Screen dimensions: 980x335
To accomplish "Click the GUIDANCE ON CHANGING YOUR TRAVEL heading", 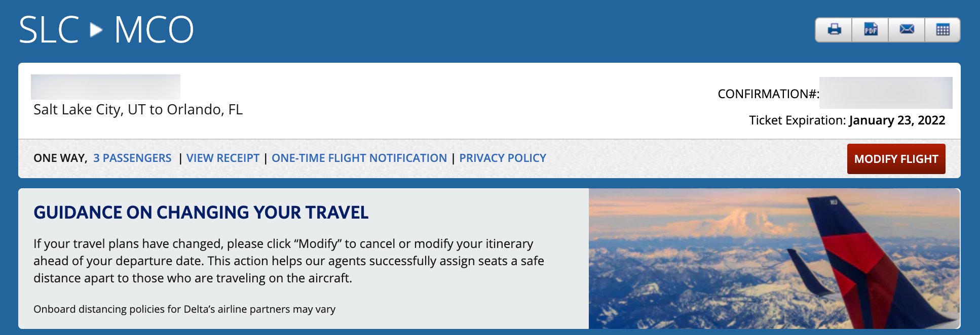I will [x=201, y=213].
